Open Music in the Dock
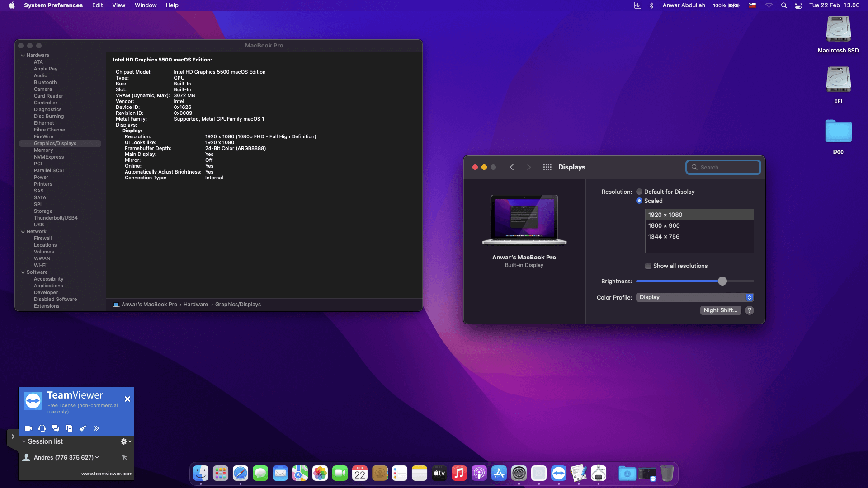868x488 pixels. [x=459, y=474]
